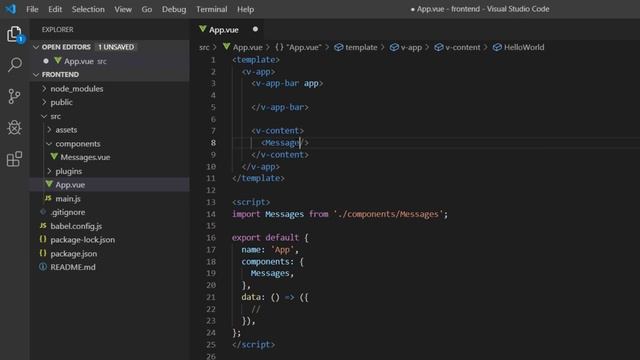Viewport: 640px width, 360px height.
Task: Open the Explorer view in the activity bar
Action: pyautogui.click(x=14, y=34)
